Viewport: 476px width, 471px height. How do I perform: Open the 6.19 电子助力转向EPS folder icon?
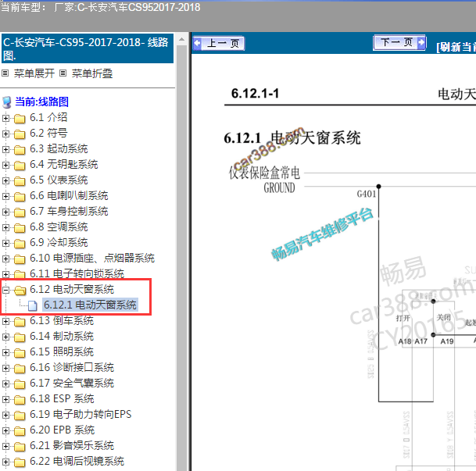pos(20,416)
